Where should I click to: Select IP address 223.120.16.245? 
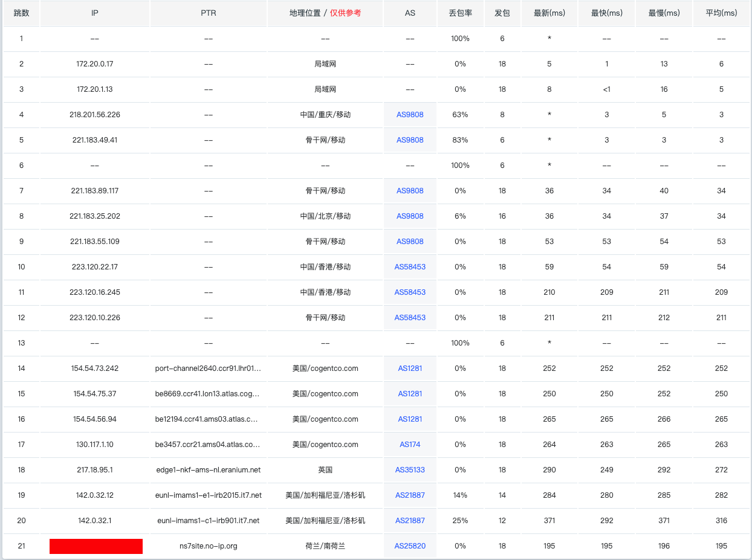95,292
